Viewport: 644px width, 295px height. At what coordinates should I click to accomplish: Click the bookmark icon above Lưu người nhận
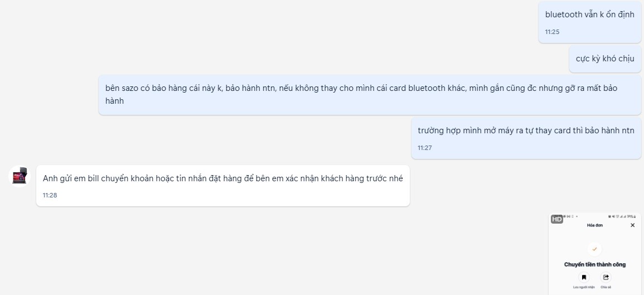tap(584, 277)
